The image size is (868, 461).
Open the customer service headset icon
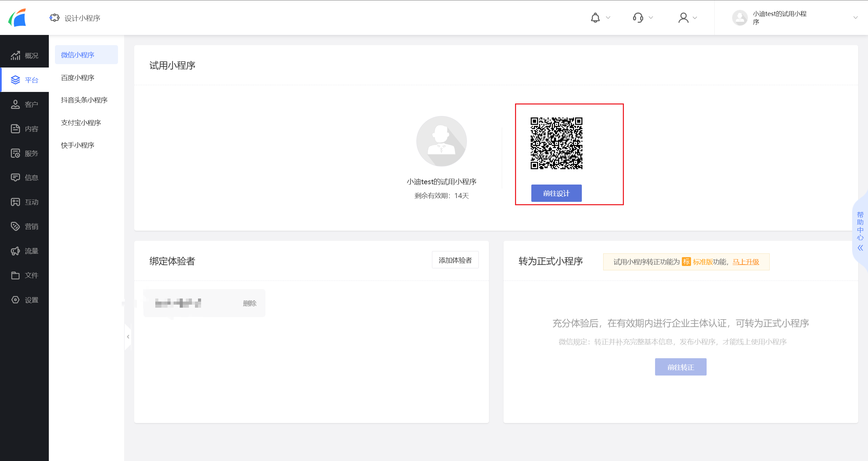pyautogui.click(x=638, y=18)
